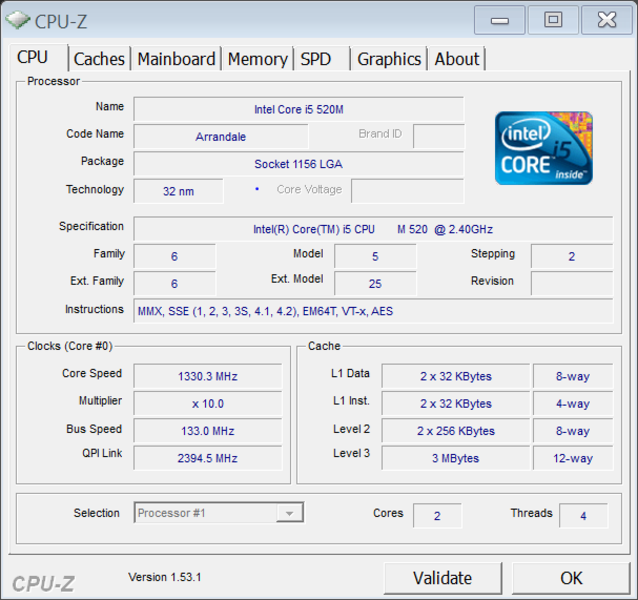Click the Level 3 size '3 MBytes'
Image resolution: width=638 pixels, height=600 pixels.
pyautogui.click(x=456, y=458)
